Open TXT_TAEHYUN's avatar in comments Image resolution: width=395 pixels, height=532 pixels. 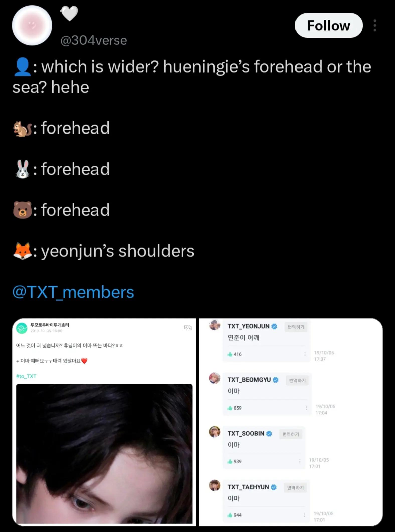[215, 485]
